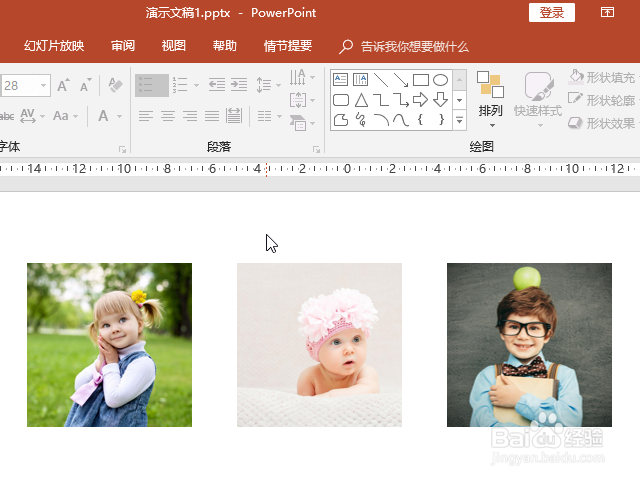The height and width of the screenshot is (480, 640).
Task: Select the vertical text box shape
Action: pos(360,79)
